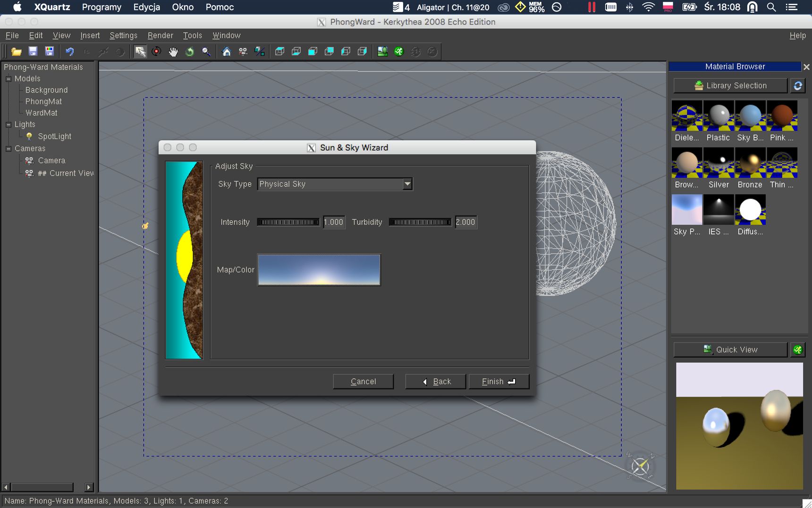Open the Render menu
Screen dimensions: 812x508
161,35
